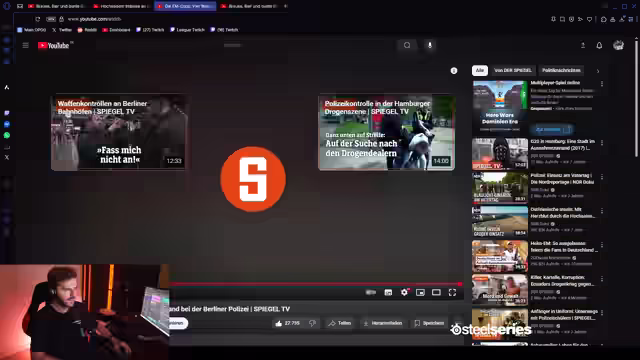The width and height of the screenshot is (640, 360).
Task: Reload the page with the refresh icon
Action: coord(38,19)
